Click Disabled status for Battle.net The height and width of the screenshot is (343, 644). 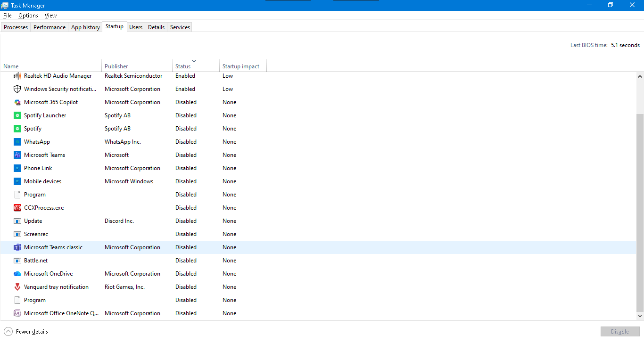click(x=186, y=261)
